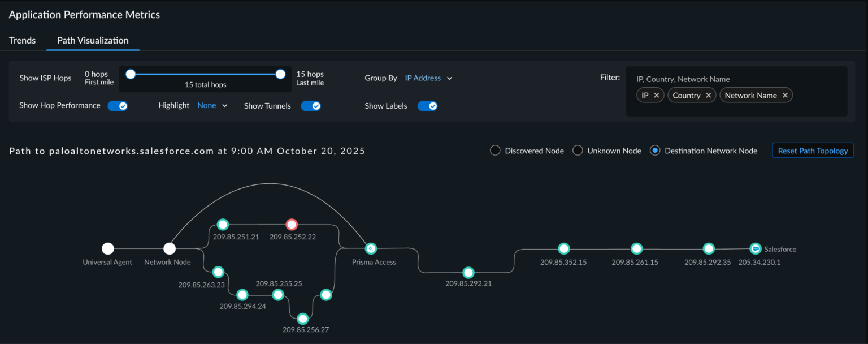Select the 209.85.292.21 hop node
The height and width of the screenshot is (344, 868).
pyautogui.click(x=468, y=273)
